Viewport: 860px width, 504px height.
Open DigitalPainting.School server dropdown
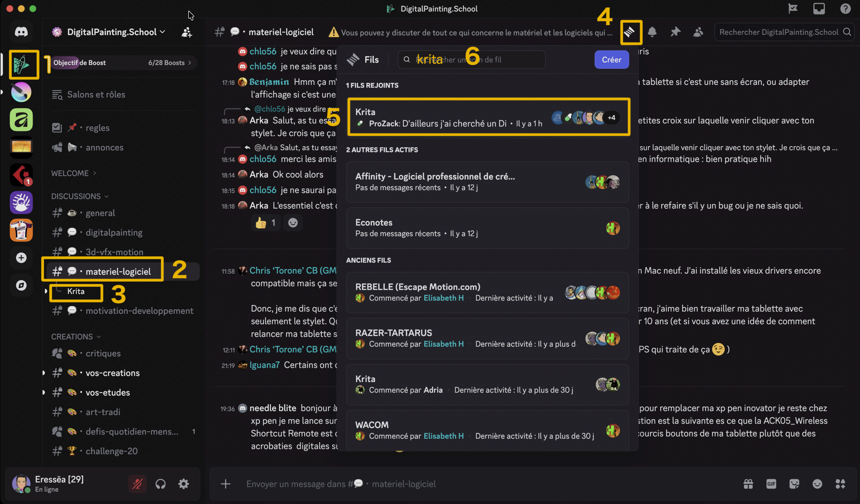point(112,32)
